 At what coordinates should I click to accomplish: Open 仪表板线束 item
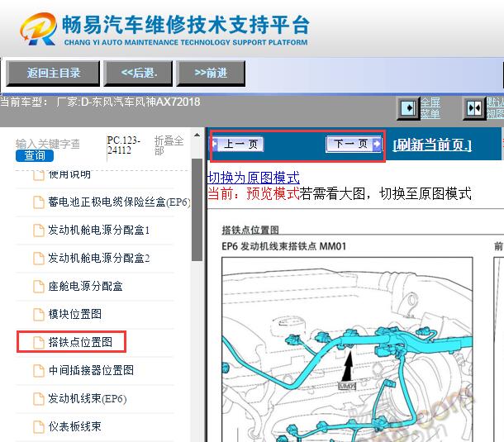click(74, 426)
